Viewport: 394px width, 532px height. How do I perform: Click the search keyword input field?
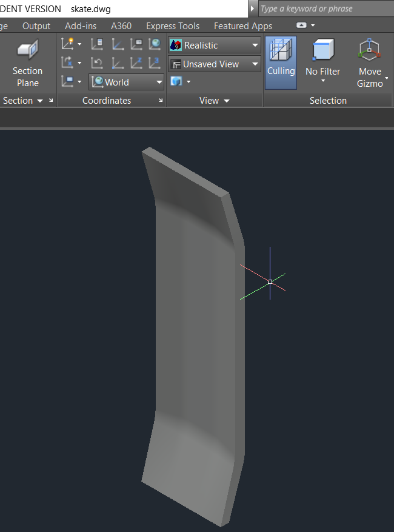pyautogui.click(x=326, y=8)
